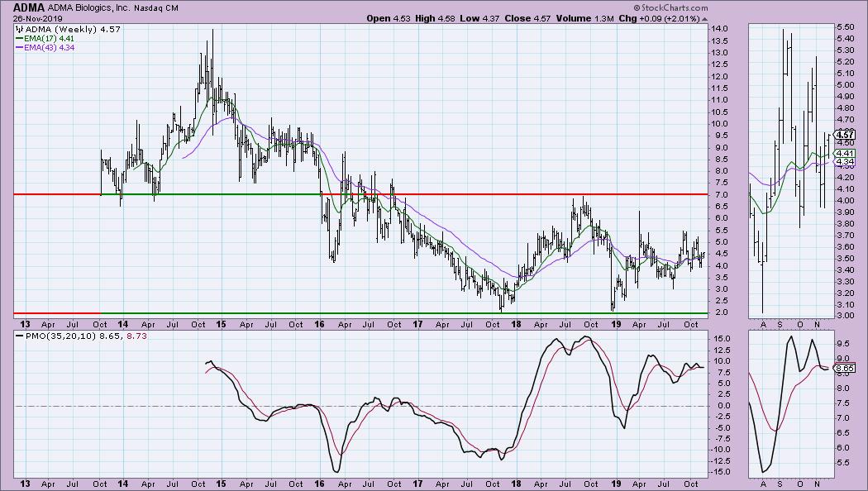Click the copyright symbol before StockCharts.com

(637, 7)
